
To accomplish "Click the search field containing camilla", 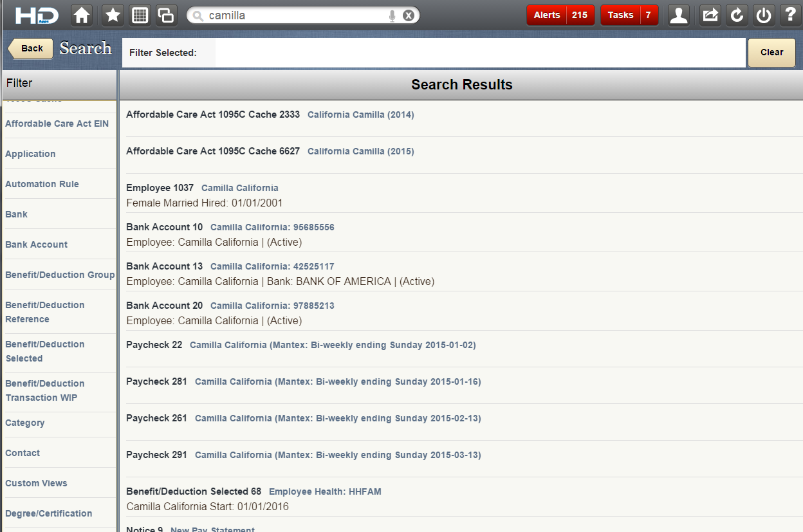I will click(x=296, y=15).
